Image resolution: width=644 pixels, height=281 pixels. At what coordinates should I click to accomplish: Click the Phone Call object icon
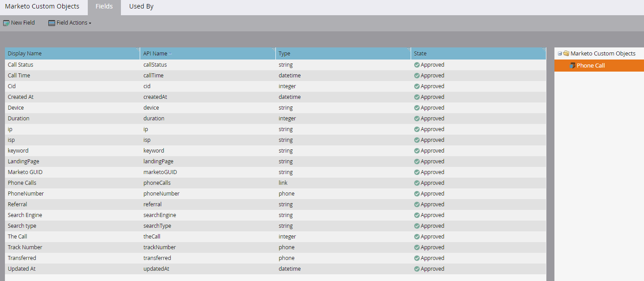point(572,66)
